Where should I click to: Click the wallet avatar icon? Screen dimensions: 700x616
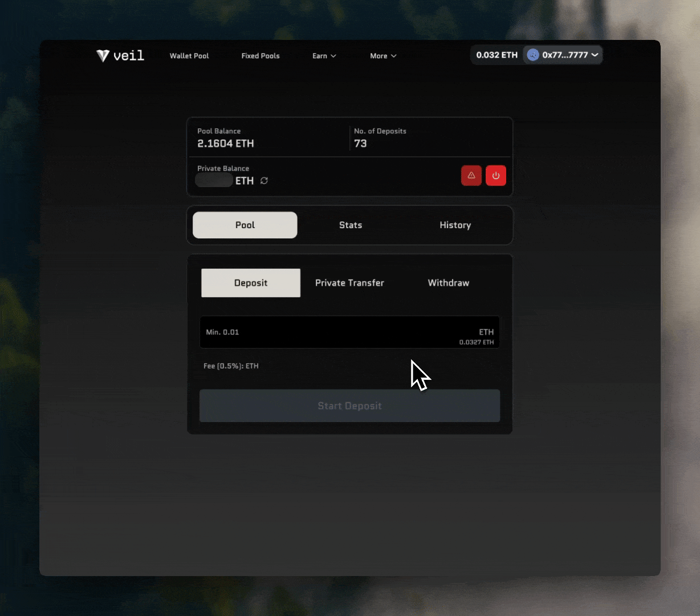[x=533, y=55]
